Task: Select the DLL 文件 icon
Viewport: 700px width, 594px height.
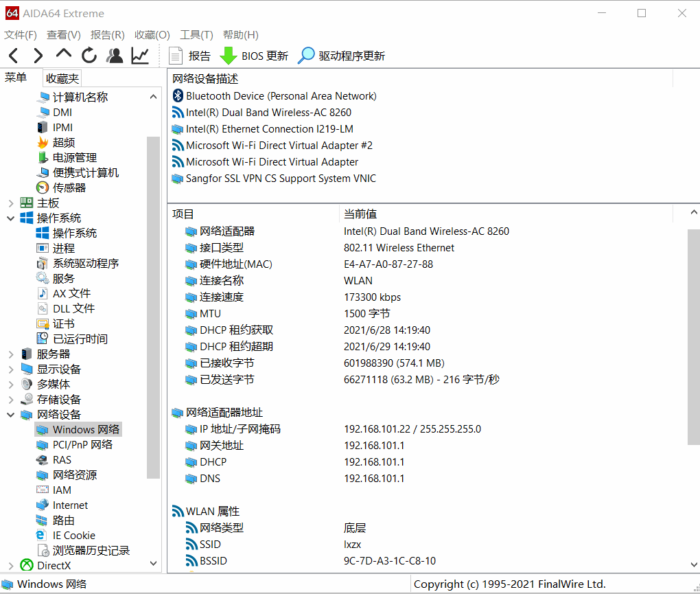Action: (x=43, y=309)
